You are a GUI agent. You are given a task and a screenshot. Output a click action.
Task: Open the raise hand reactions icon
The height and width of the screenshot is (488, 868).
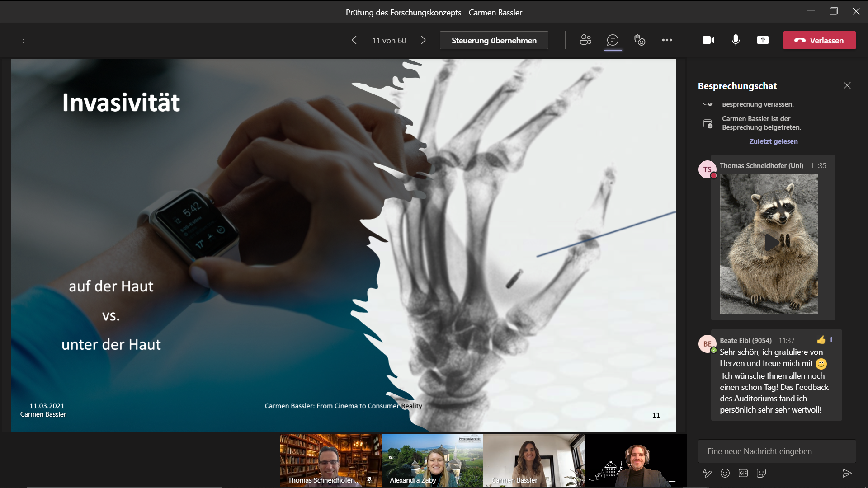click(640, 40)
